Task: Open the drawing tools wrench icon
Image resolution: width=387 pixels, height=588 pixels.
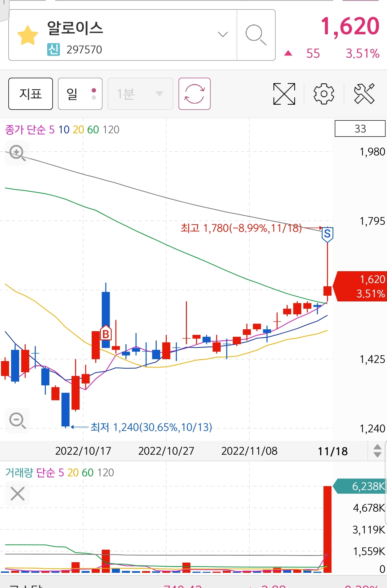Action: [364, 94]
